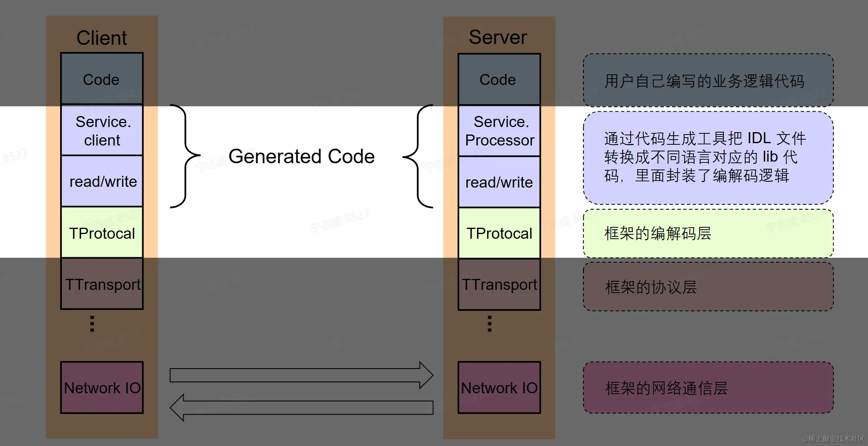
Task: Click the right-pointing arrow to the server
Action: point(301,375)
